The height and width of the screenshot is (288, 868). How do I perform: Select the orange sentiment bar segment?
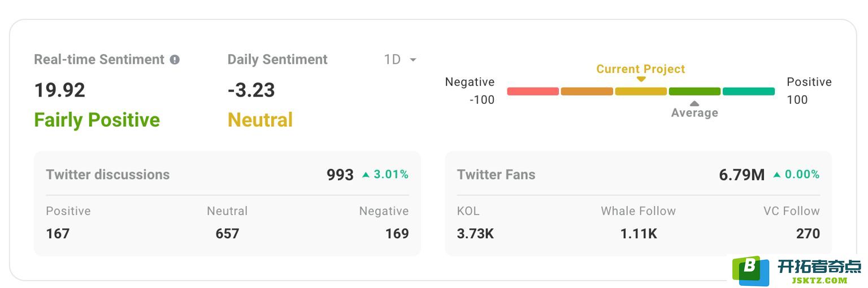coord(587,91)
